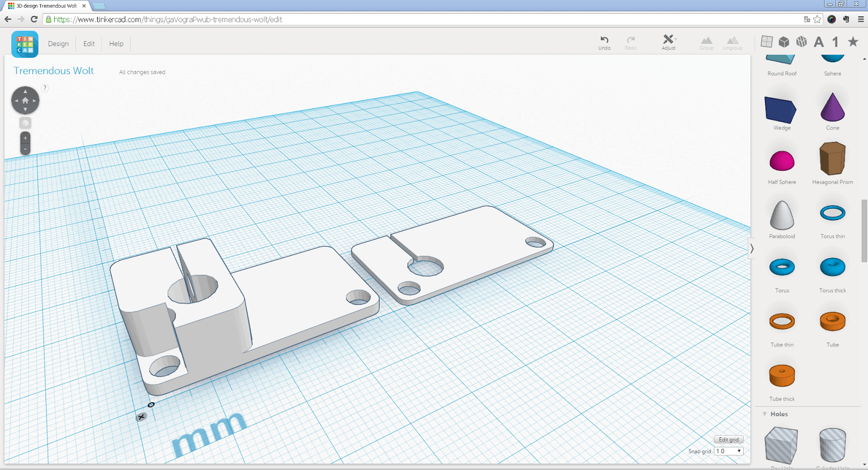
Task: Select the pink Half Sphere shape
Action: (782, 162)
